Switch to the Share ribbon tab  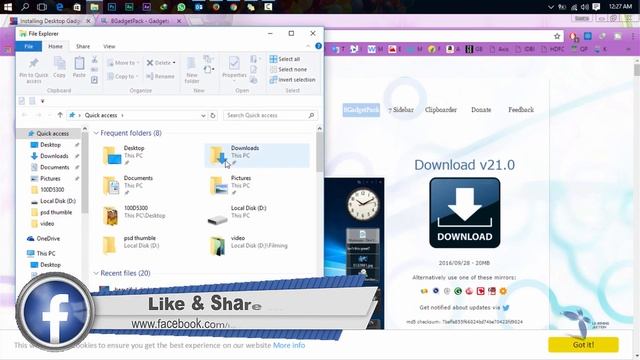(83, 46)
